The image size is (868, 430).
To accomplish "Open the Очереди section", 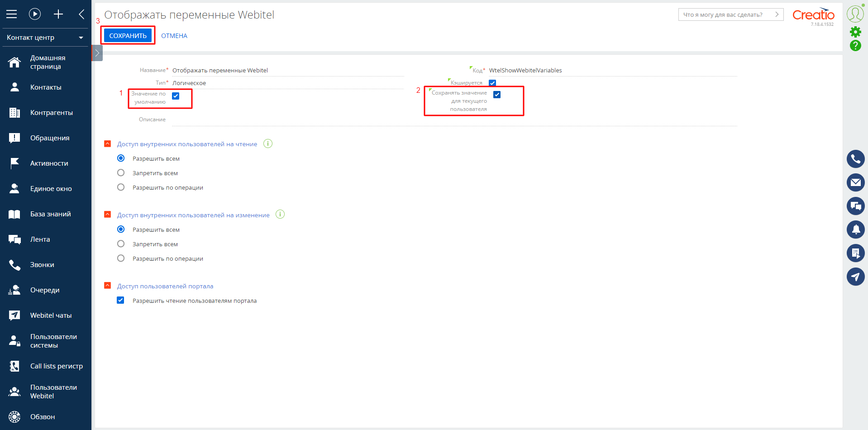I will 46,290.
